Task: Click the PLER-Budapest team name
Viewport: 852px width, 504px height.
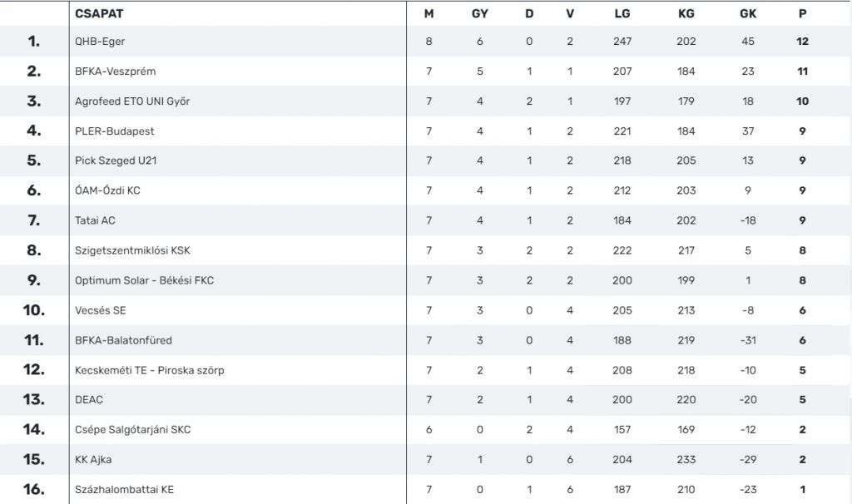Action: click(114, 131)
